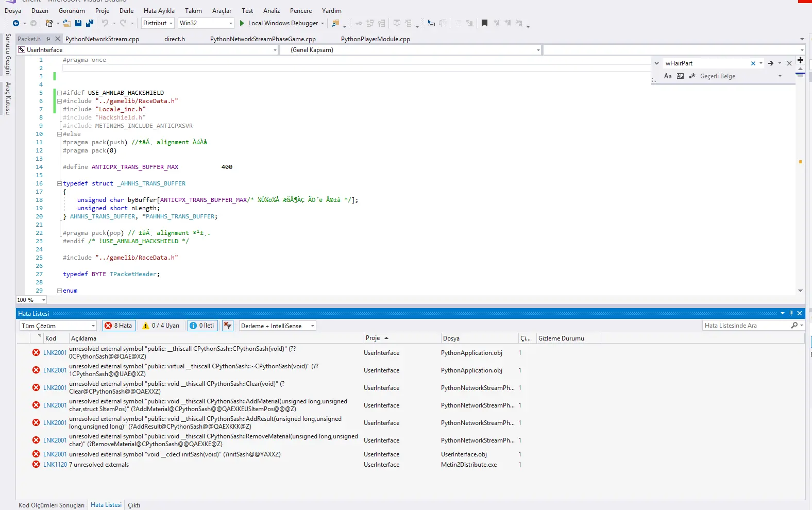Toggle the 0 İleti messages filter
Viewport: 812px width, 510px height.
coord(202,326)
